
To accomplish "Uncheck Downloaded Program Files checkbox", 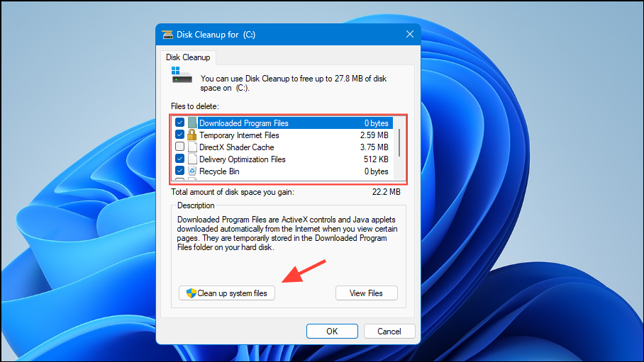I will tap(179, 123).
